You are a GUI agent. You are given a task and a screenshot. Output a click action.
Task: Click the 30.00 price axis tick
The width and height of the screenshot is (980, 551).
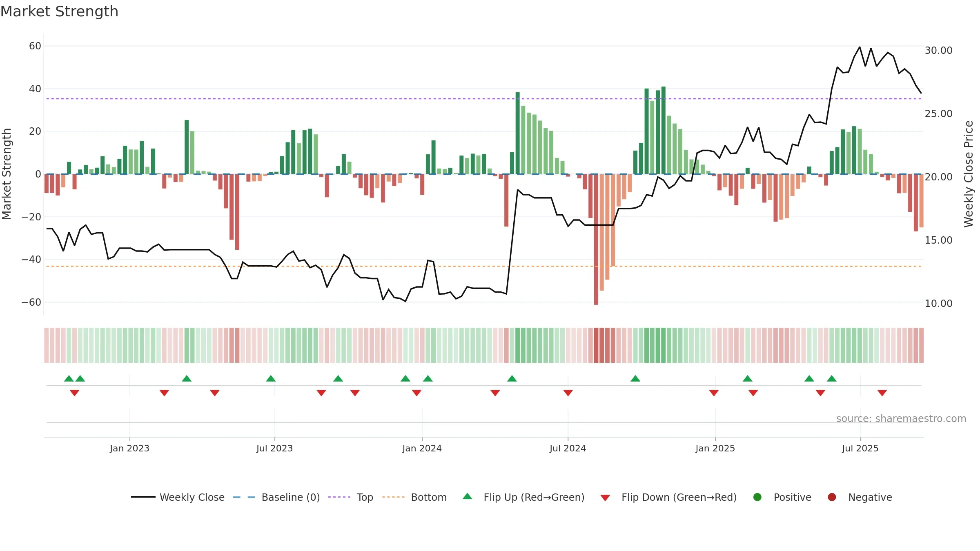click(938, 51)
